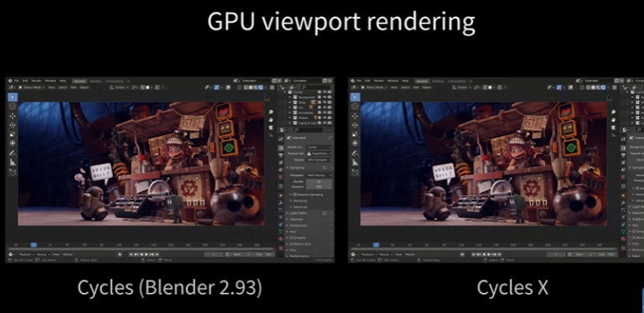
Task: Open Object Mode dropdown in Cycles X window
Action: [374, 87]
